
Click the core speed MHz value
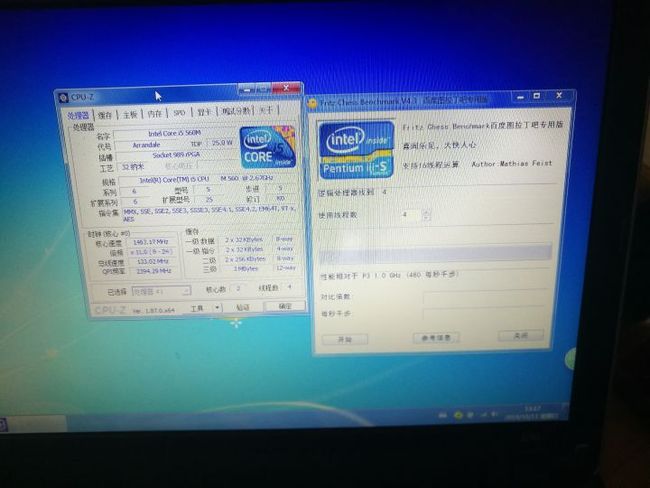151,242
